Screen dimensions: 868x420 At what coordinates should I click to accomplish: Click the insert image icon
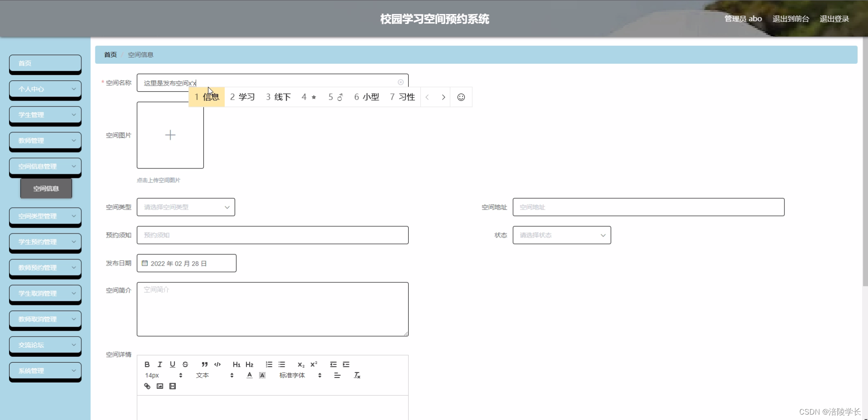tap(160, 386)
